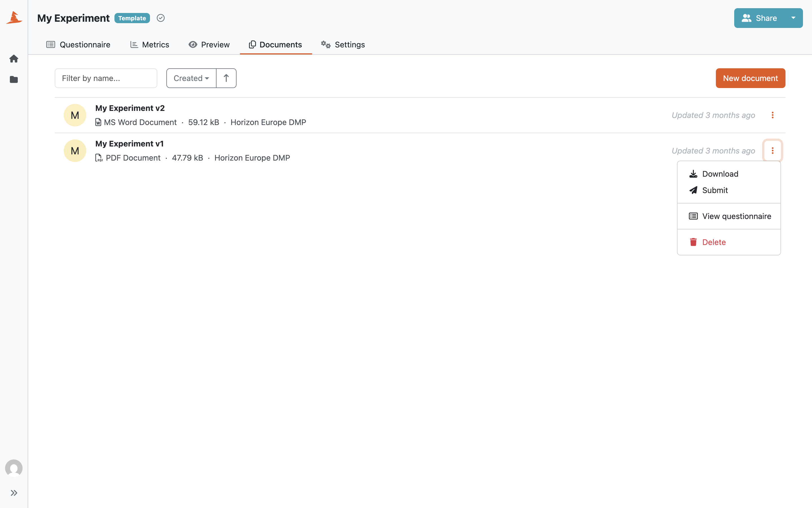Viewport: 812px width, 508px height.
Task: Open the projects folder icon in sidebar
Action: 14,80
